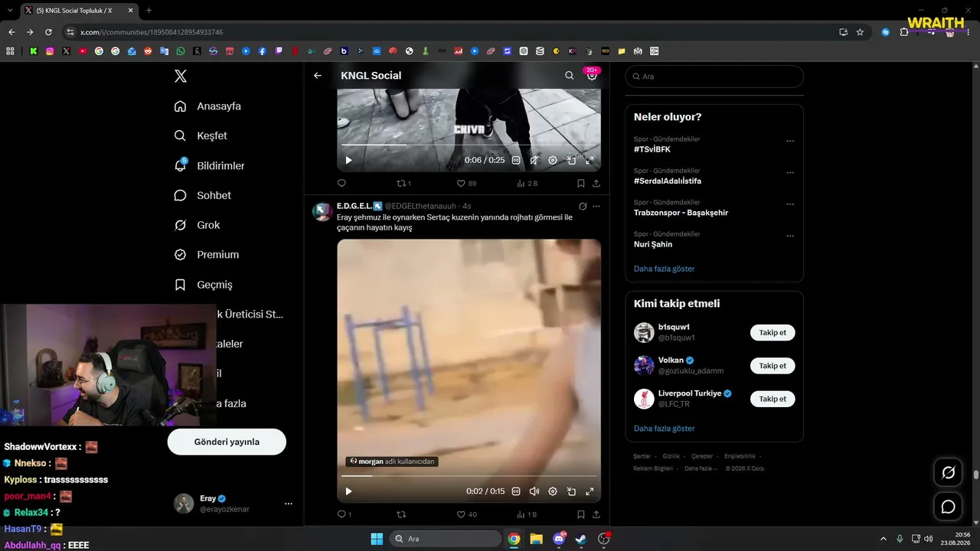Open E.D.G.E.L. profile avatar
Image resolution: width=980 pixels, height=551 pixels.
[322, 212]
